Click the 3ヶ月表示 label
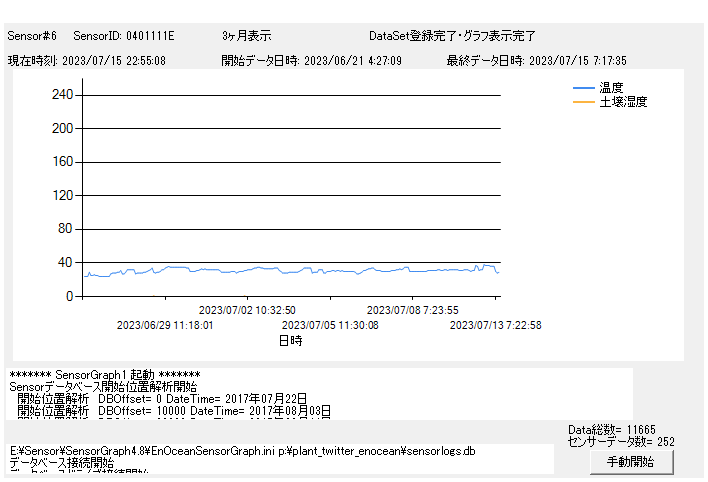Viewport: 708px width, 482px height. click(246, 36)
